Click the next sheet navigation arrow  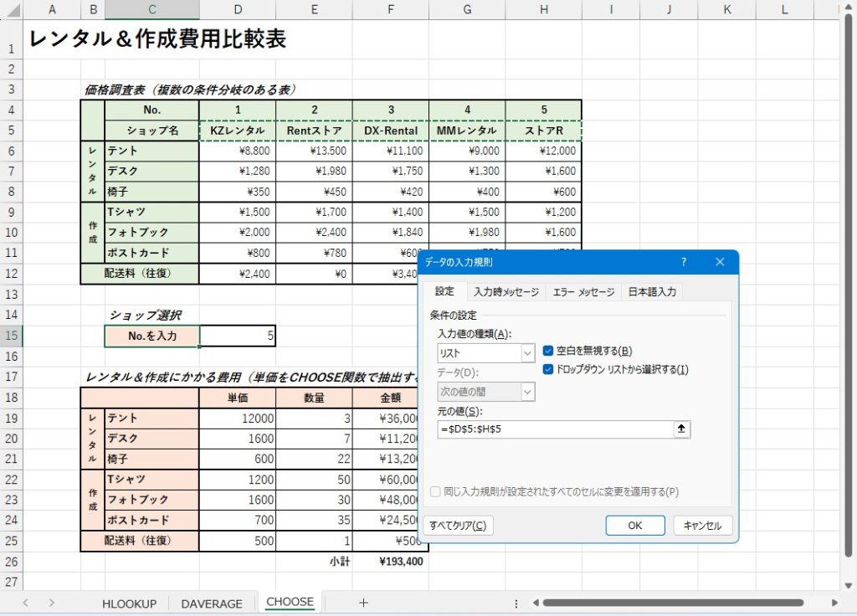[x=52, y=603]
